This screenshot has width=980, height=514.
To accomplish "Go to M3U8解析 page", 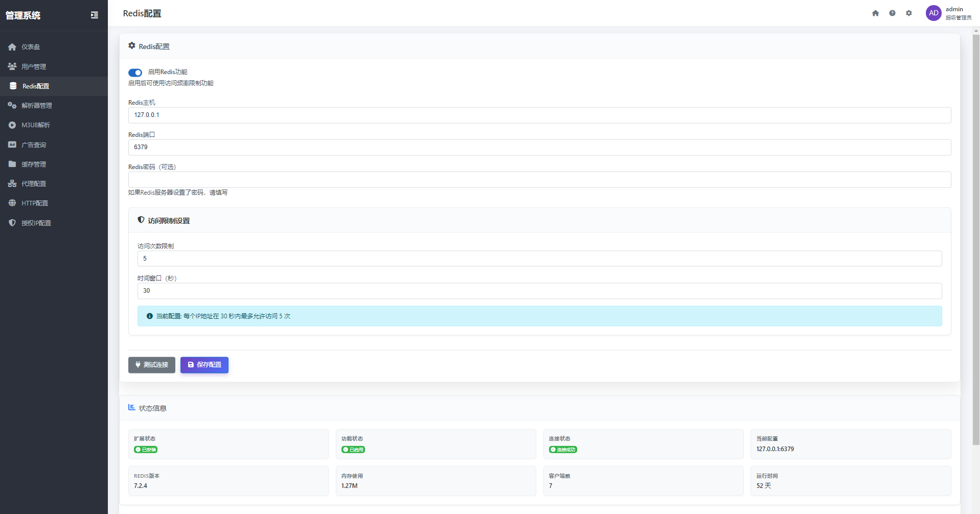I will (x=36, y=125).
